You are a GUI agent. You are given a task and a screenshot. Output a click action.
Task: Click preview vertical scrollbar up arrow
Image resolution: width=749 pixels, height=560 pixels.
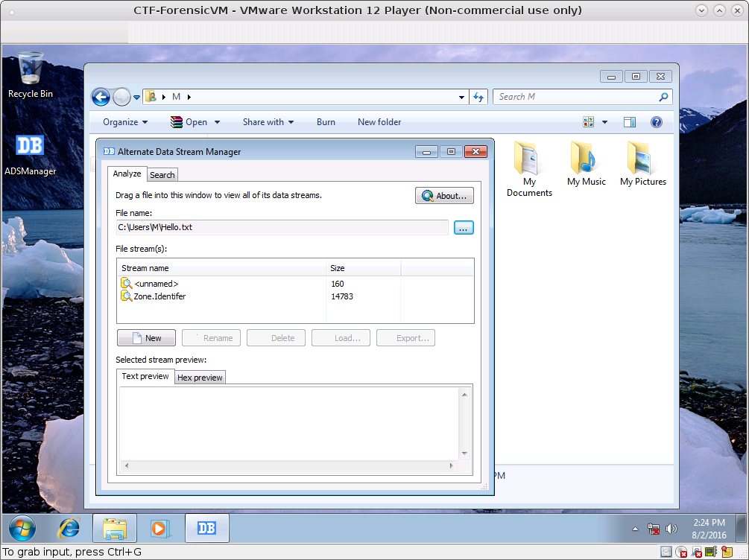[x=464, y=395]
